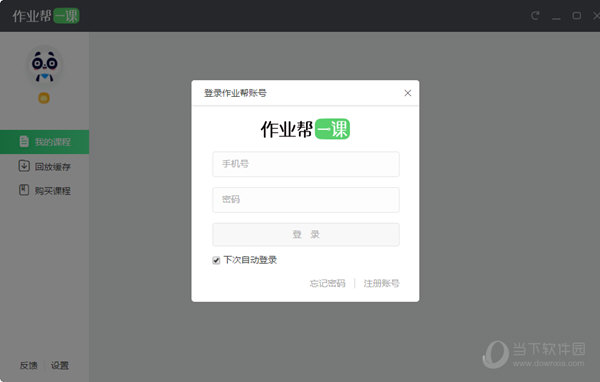
Task: Focus the 手机号 input field
Action: tap(306, 164)
